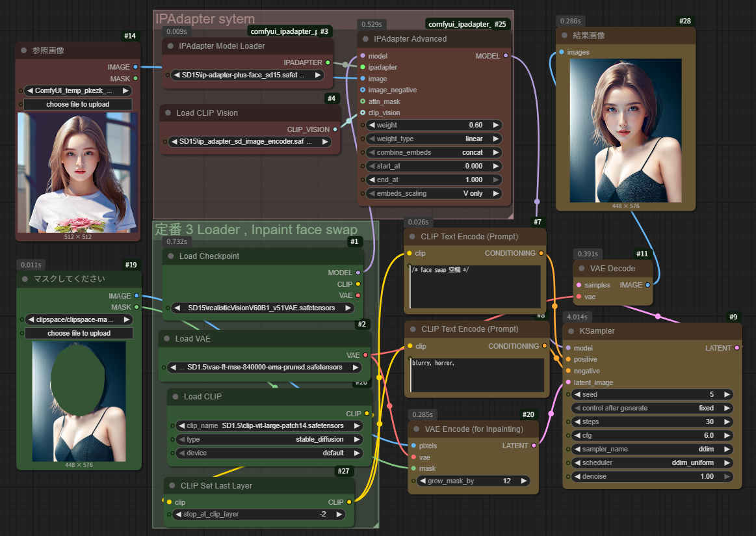Click next arrow on ip-adapter-plus-face model selector

pyautogui.click(x=318, y=75)
